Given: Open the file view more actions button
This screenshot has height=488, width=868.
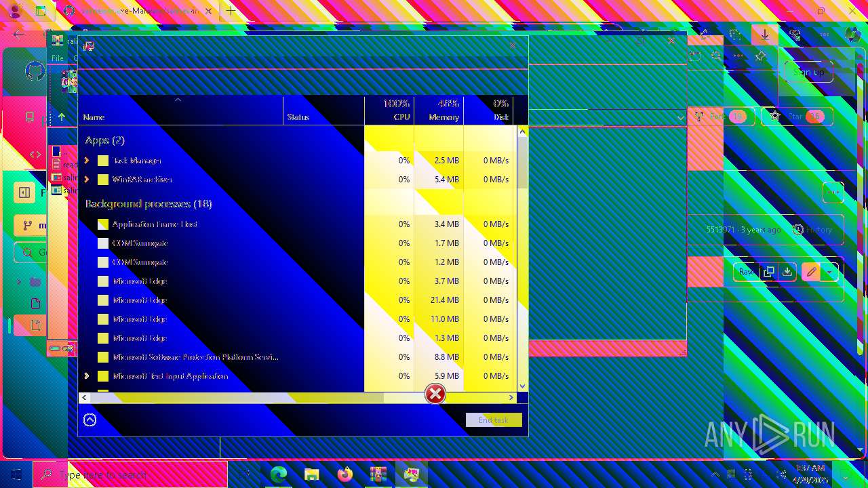Looking at the screenshot, I should (x=833, y=192).
